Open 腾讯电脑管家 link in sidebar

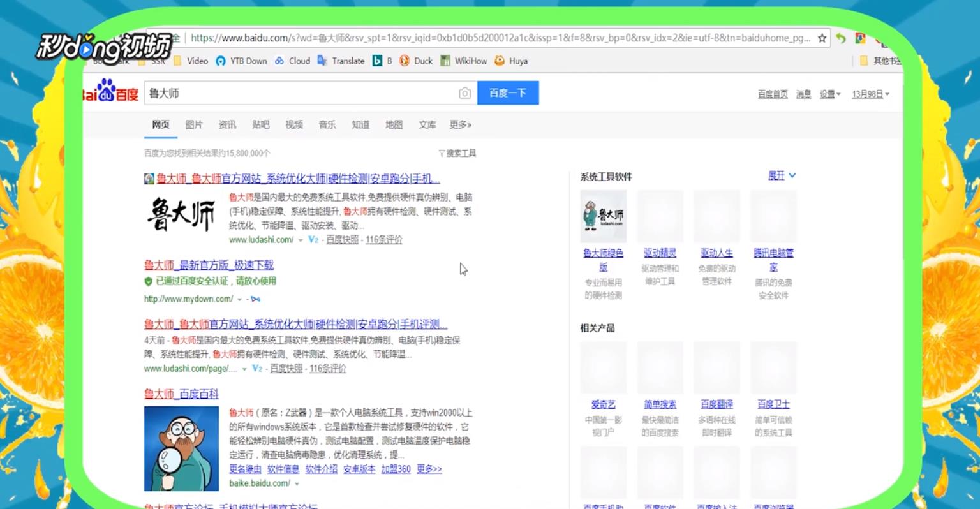[x=773, y=260]
